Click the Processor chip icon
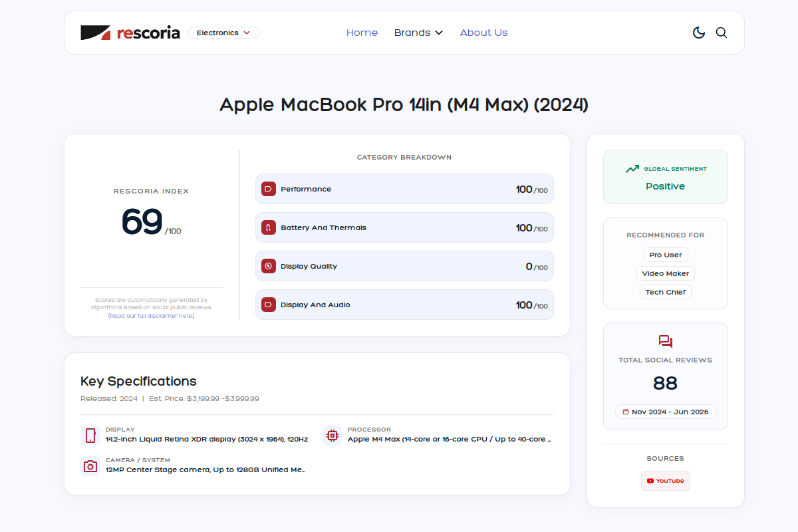Viewport: 798px width, 532px height. 332,436
